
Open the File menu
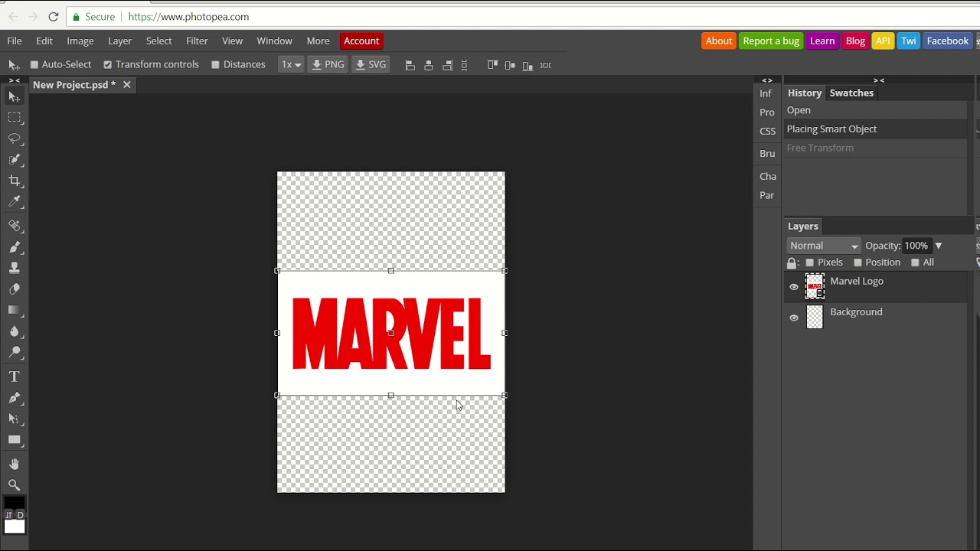(x=15, y=41)
